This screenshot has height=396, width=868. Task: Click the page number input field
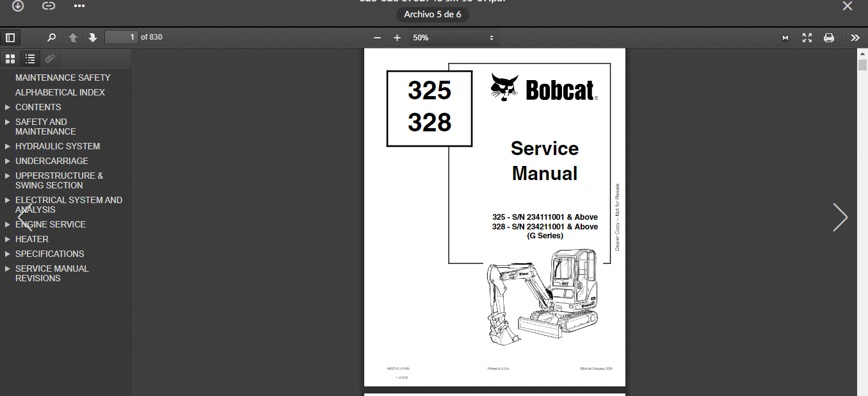122,37
